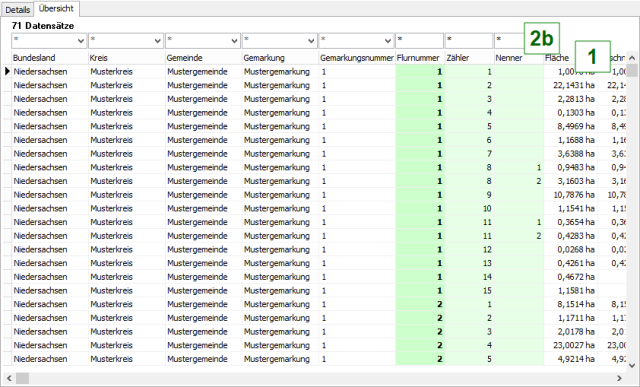Click the Fläche value 23,0027 ha

571,345
